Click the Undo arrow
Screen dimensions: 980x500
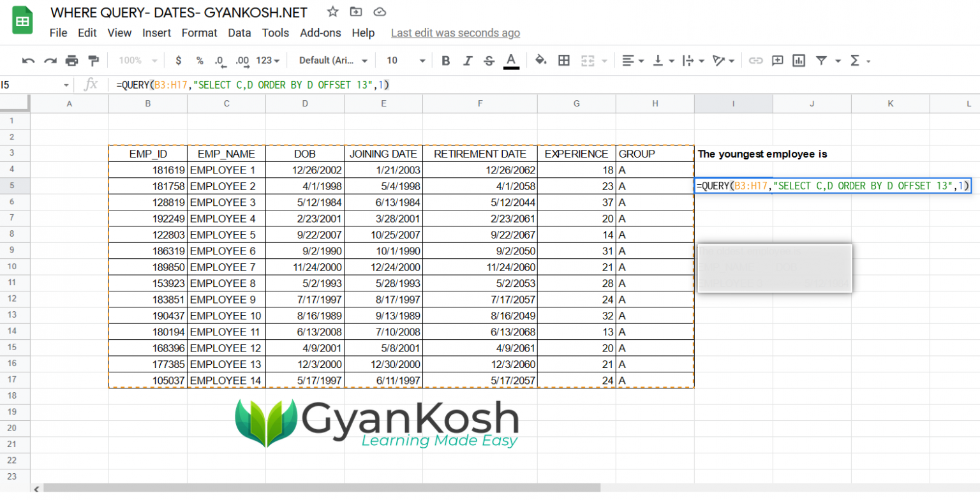click(x=27, y=60)
